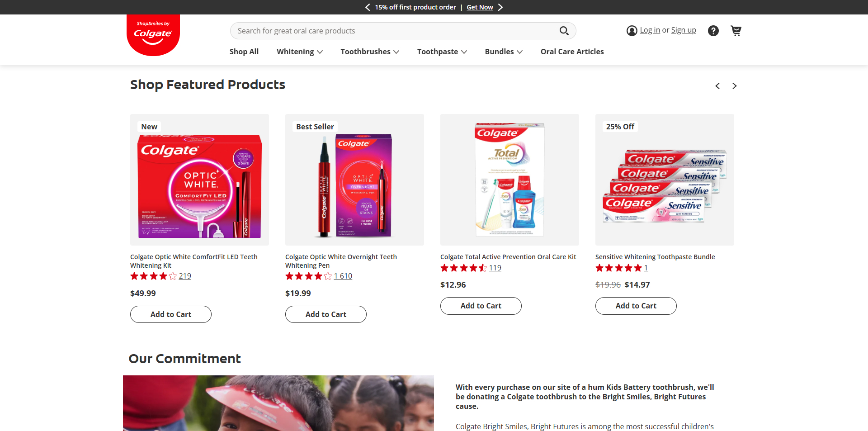Image resolution: width=868 pixels, height=431 pixels.
Task: Open the shopping cart
Action: click(736, 31)
